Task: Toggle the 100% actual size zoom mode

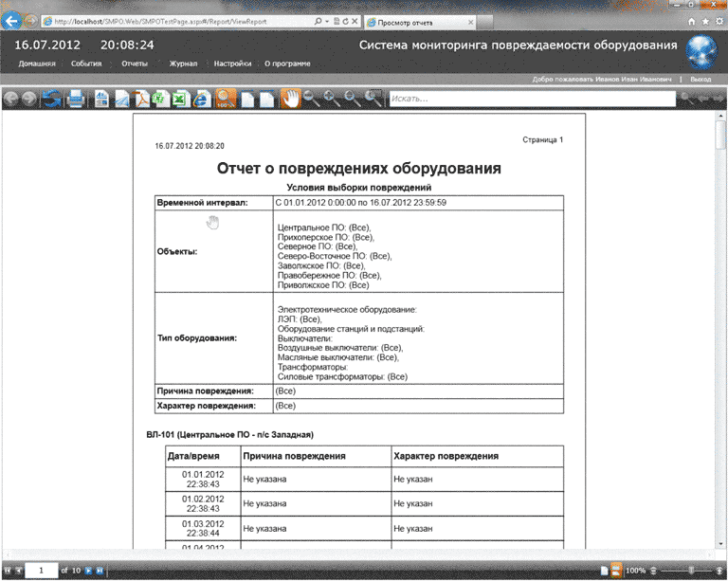Action: click(x=226, y=99)
